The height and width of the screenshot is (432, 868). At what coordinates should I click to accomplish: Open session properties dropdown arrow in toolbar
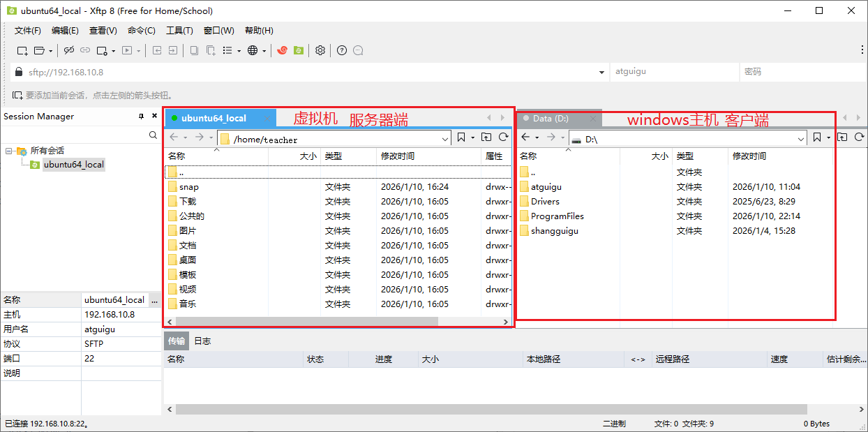click(113, 51)
